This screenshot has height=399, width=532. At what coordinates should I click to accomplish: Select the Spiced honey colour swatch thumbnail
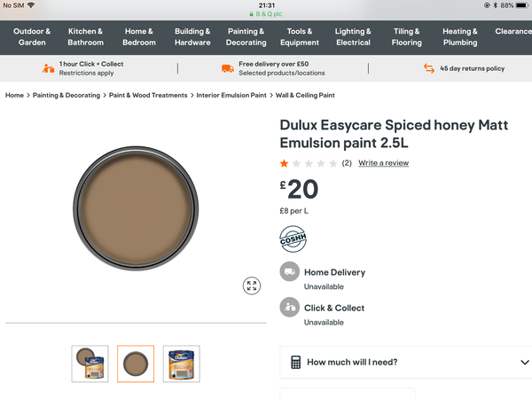136,364
